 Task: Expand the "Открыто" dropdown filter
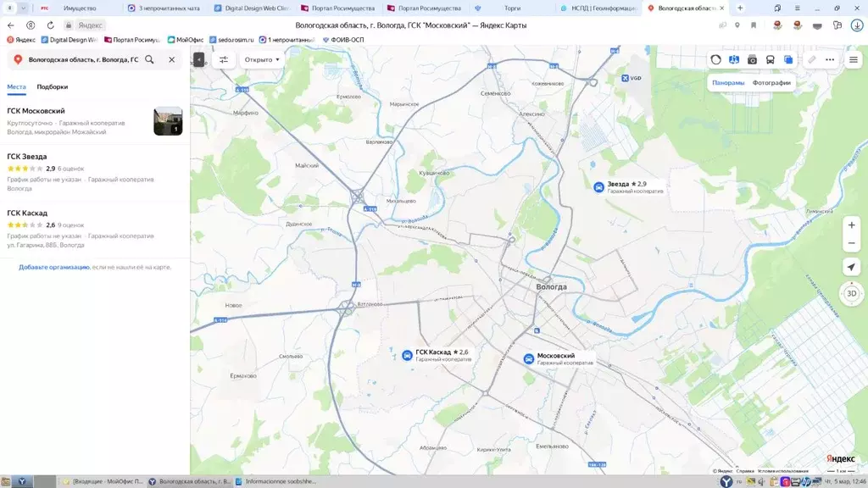pyautogui.click(x=262, y=60)
